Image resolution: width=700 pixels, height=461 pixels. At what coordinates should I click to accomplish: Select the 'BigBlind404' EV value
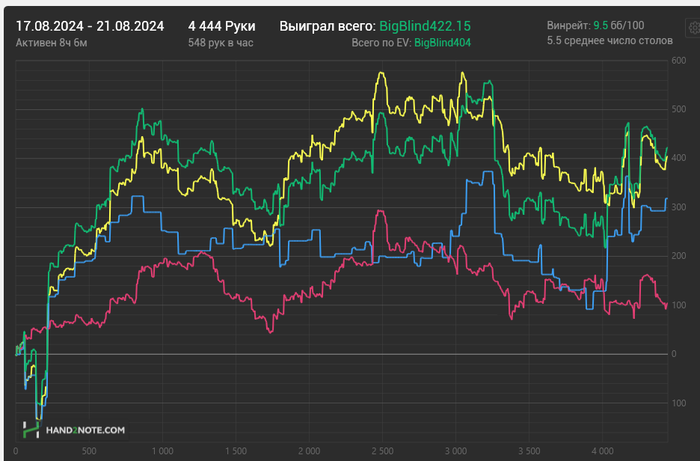(x=442, y=43)
